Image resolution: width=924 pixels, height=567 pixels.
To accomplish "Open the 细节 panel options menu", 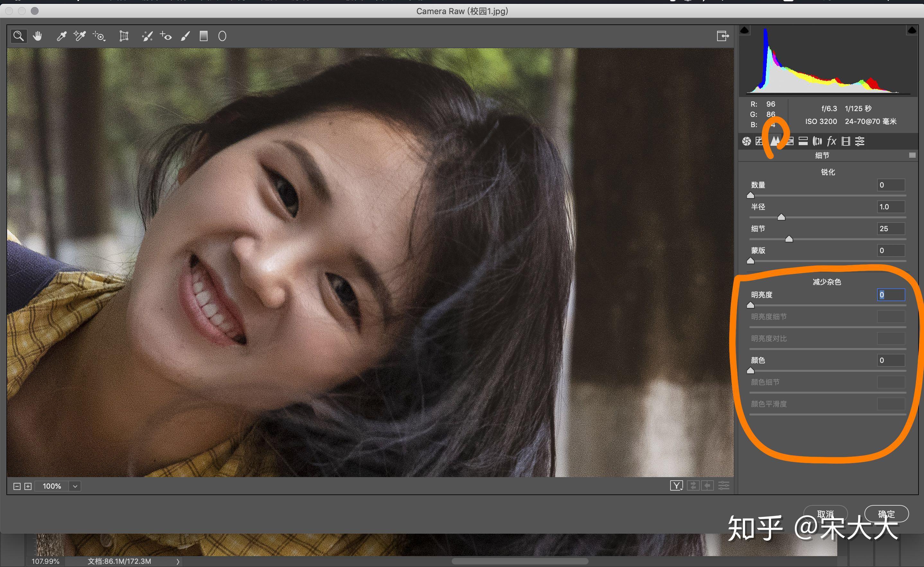I will coord(912,155).
